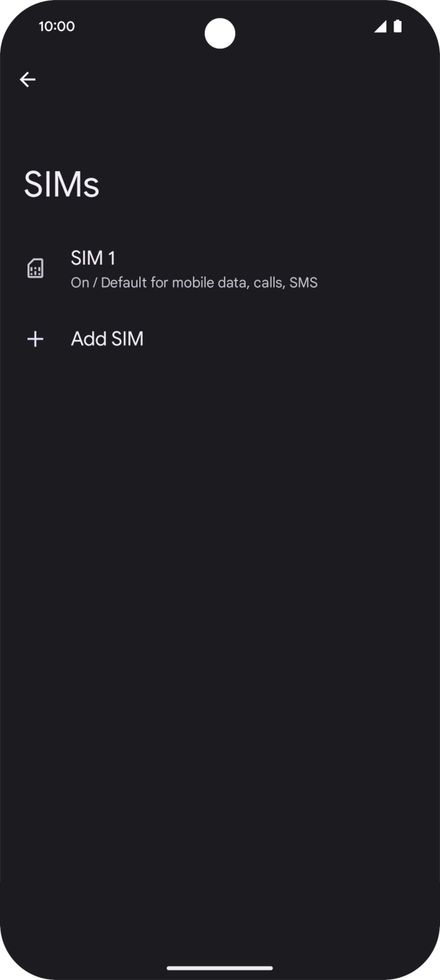The width and height of the screenshot is (440, 980).
Task: Click the mobile signal strength icon
Action: click(x=380, y=26)
